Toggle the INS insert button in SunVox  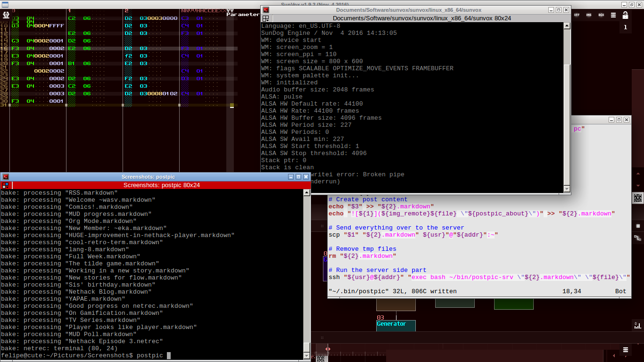[589, 15]
